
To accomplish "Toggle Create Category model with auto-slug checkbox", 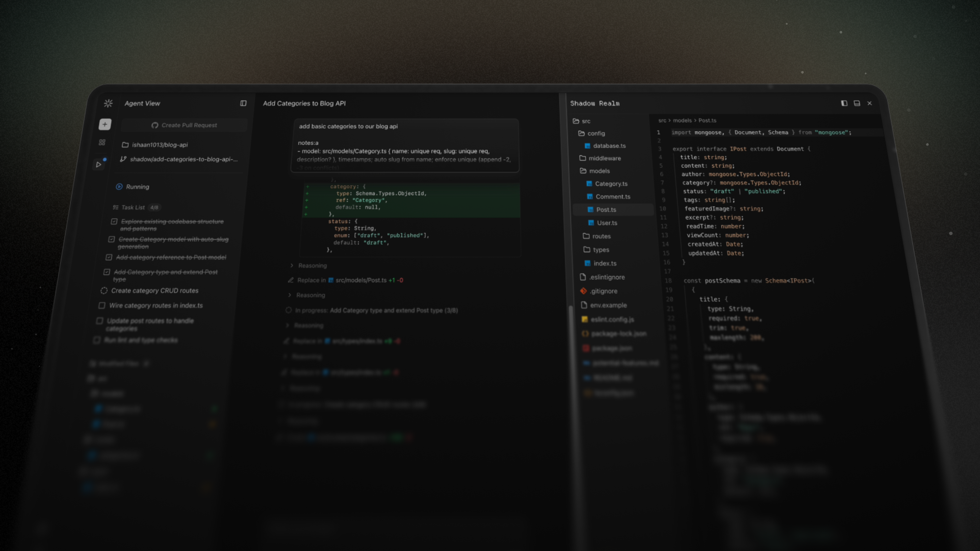I will click(112, 239).
